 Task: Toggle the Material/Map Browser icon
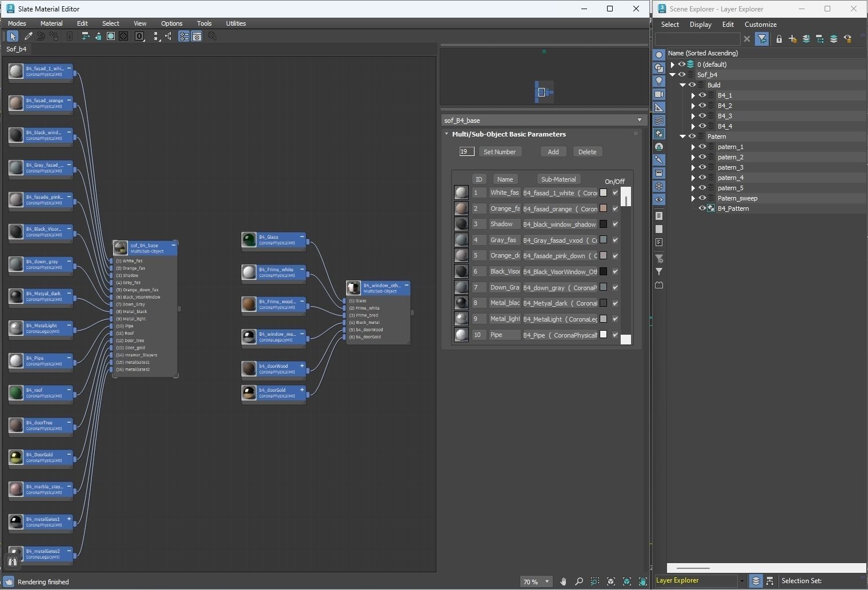[x=184, y=36]
